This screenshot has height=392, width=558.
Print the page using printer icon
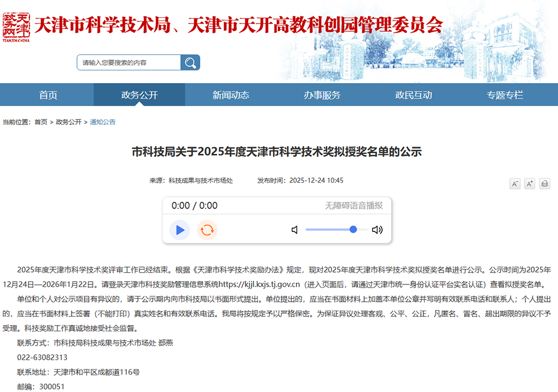pos(545,183)
